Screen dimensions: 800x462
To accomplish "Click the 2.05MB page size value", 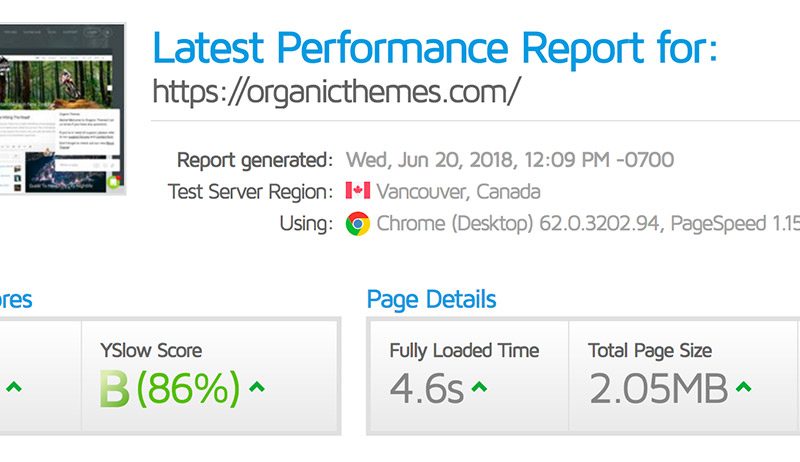I will (x=659, y=389).
